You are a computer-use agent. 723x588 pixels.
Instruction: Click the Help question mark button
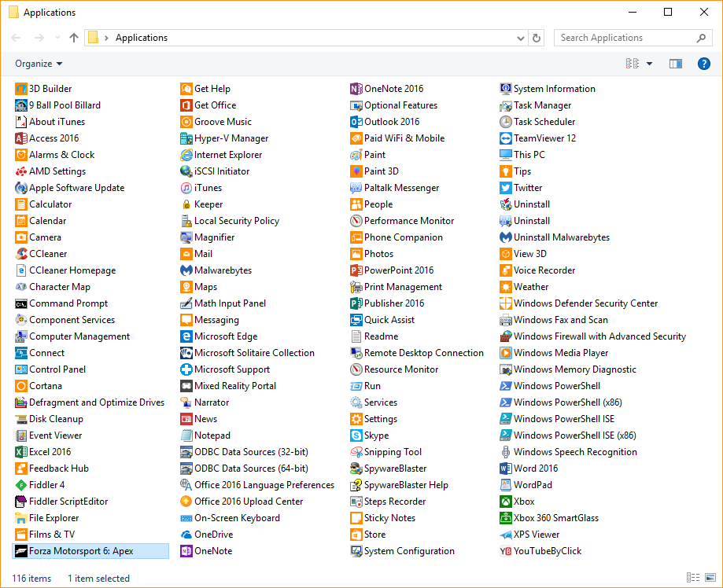point(703,63)
